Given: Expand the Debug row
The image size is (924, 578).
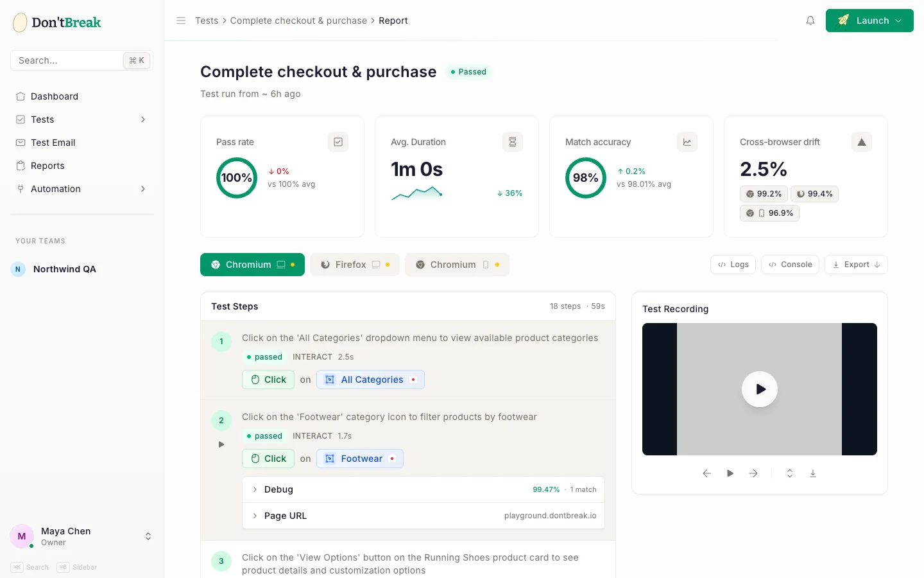Looking at the screenshot, I should [424, 489].
